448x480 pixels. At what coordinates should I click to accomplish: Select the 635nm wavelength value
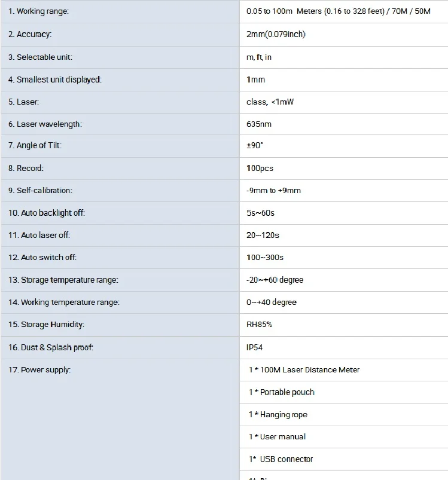pos(259,124)
